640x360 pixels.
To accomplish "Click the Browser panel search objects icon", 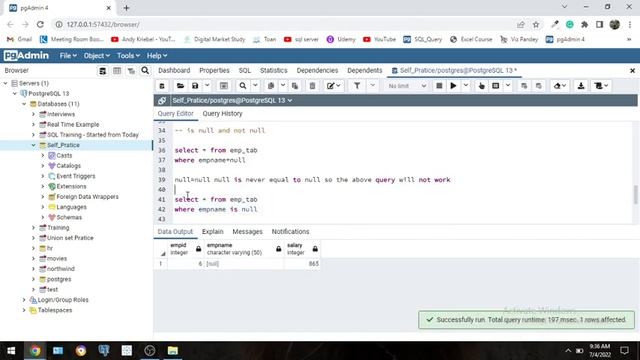I will coord(145,71).
